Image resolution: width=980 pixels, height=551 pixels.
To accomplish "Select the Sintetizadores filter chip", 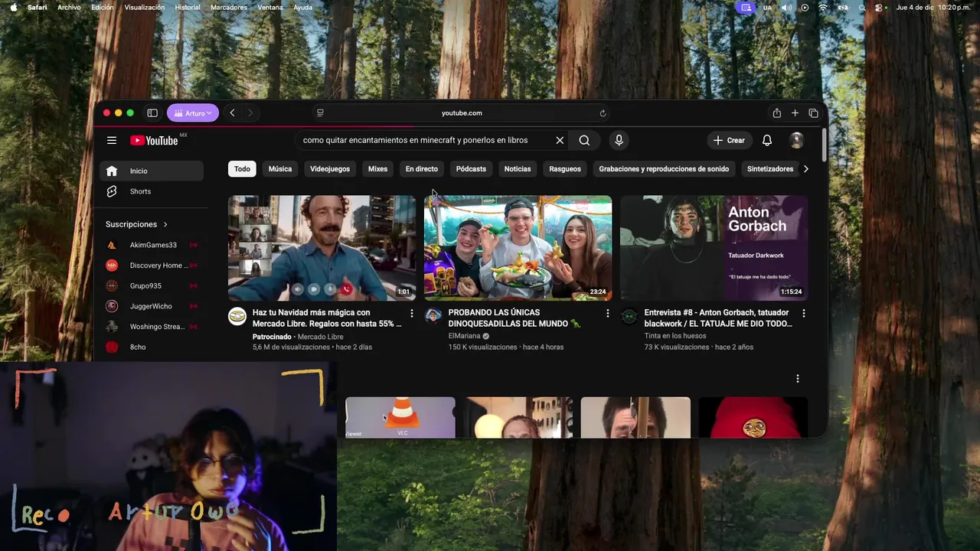I will coord(770,169).
